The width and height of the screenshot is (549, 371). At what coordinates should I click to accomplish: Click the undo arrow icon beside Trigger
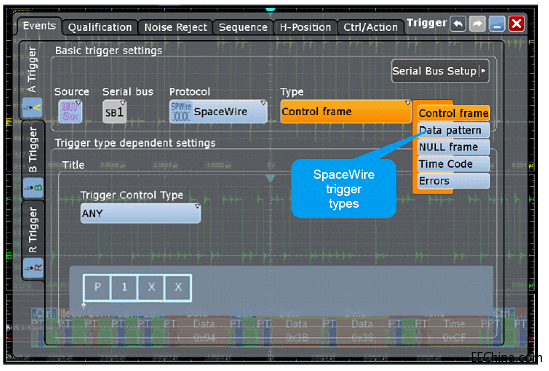(458, 24)
